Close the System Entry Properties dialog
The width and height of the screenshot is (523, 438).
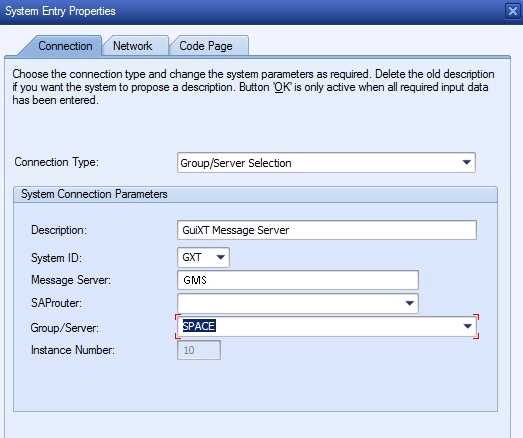[x=512, y=11]
